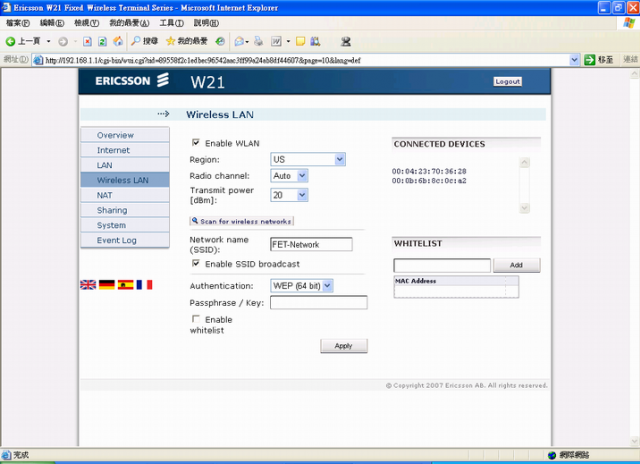Click Scan for wireless networks button
Screen dimensions: 640x464
(242, 221)
